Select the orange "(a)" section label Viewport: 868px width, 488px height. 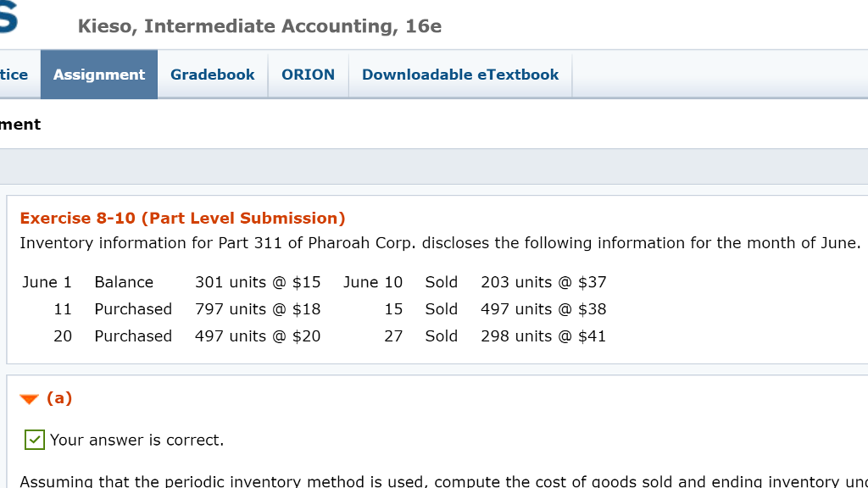click(60, 397)
